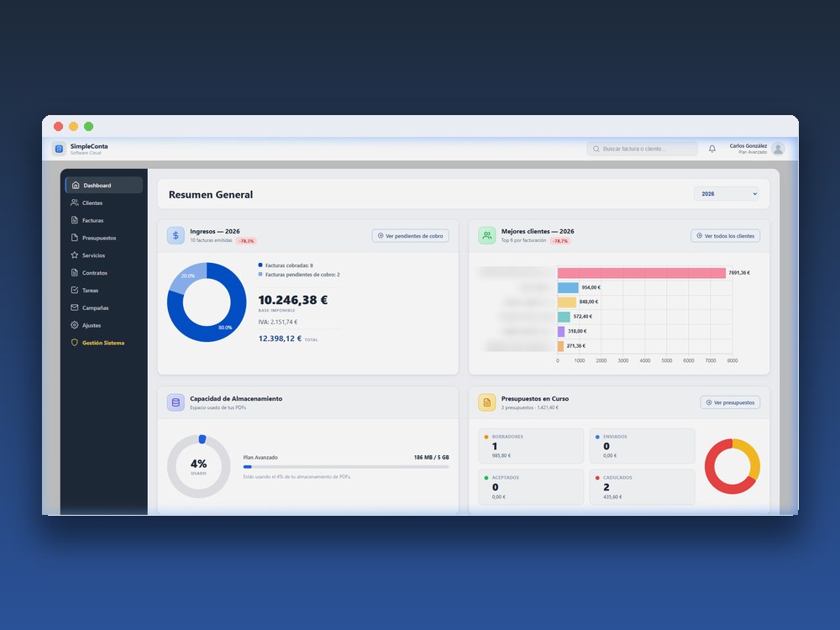Click the pink 7691,36 € bar
The image size is (840, 630).
click(641, 273)
